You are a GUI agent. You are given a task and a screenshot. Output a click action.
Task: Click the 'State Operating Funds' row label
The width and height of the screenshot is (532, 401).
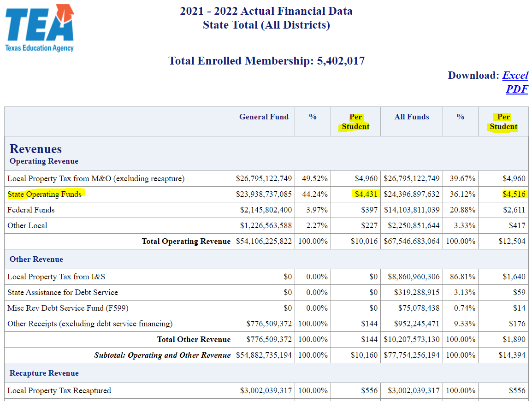click(44, 194)
